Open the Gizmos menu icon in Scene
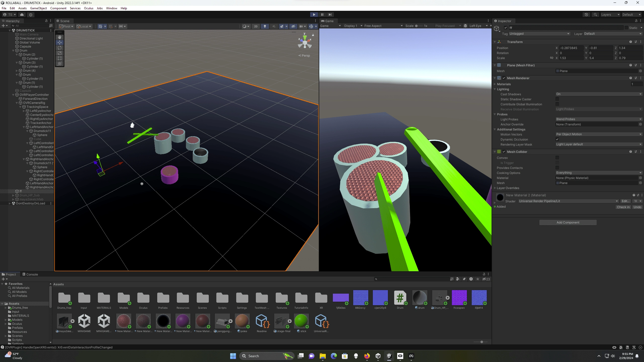This screenshot has width=644, height=362. (x=311, y=26)
